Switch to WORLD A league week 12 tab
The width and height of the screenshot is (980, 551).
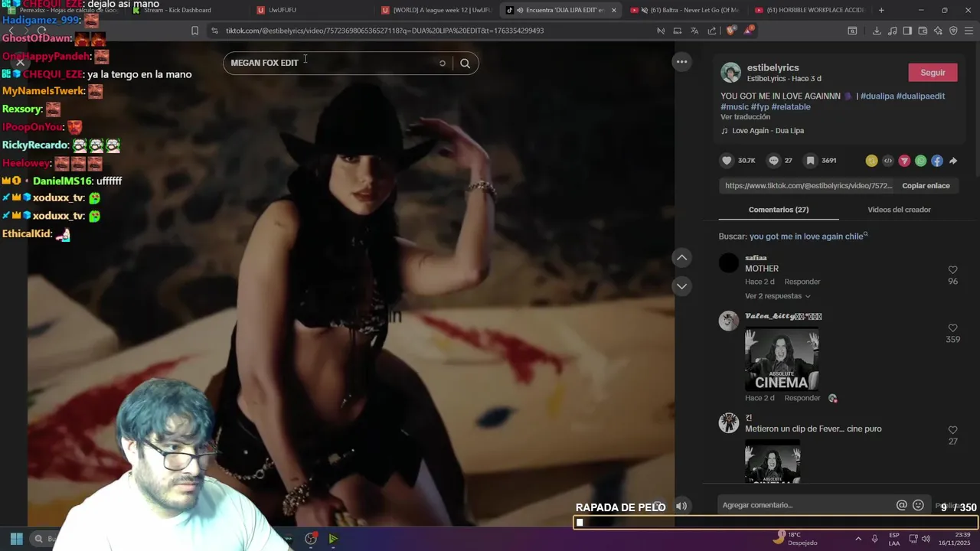436,10
